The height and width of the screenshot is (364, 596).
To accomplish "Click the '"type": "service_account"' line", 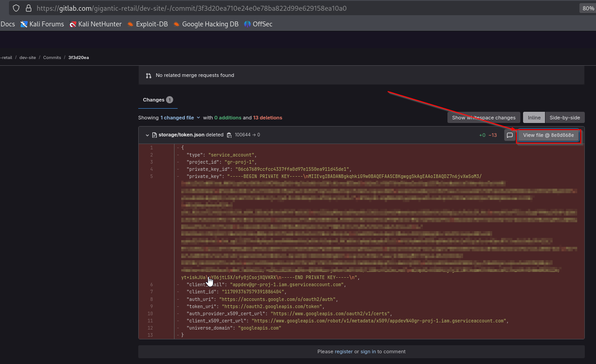I will click(221, 155).
